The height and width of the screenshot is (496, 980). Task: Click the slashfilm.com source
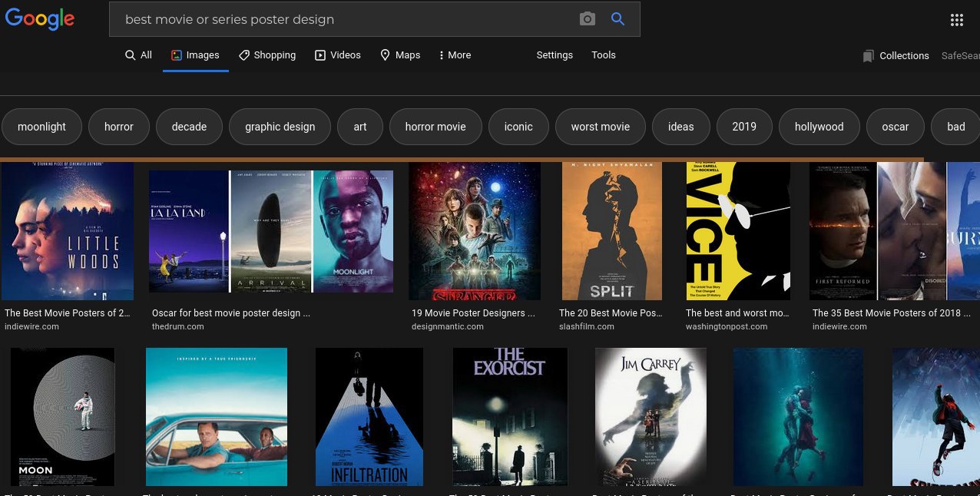(587, 326)
